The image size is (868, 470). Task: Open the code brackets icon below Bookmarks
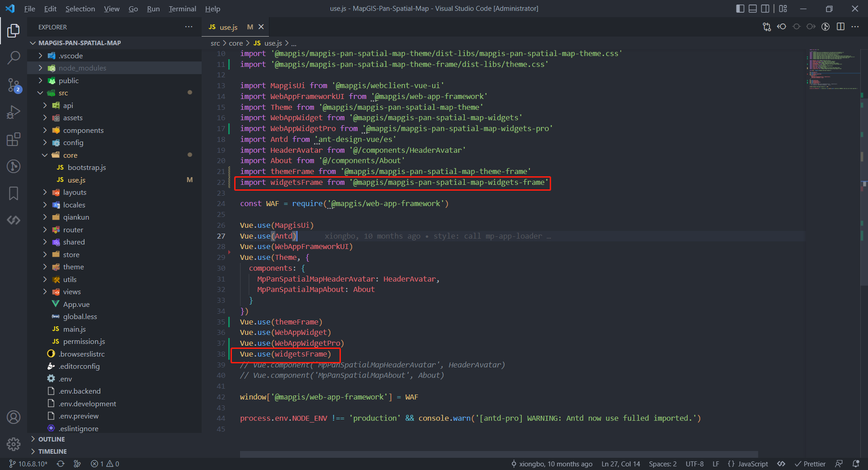(x=14, y=220)
